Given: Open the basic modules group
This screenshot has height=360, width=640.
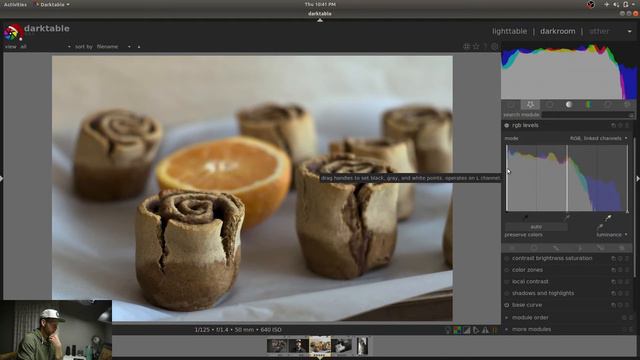Looking at the screenshot, I should 549,105.
